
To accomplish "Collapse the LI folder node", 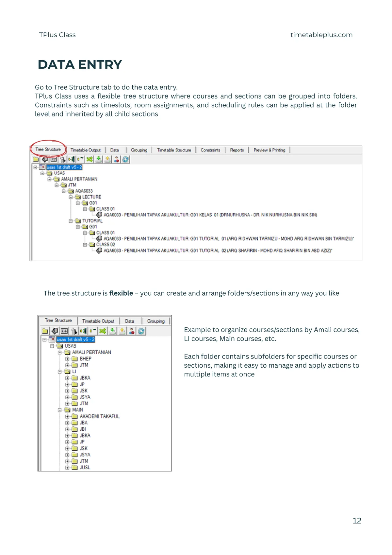I will [60, 372].
